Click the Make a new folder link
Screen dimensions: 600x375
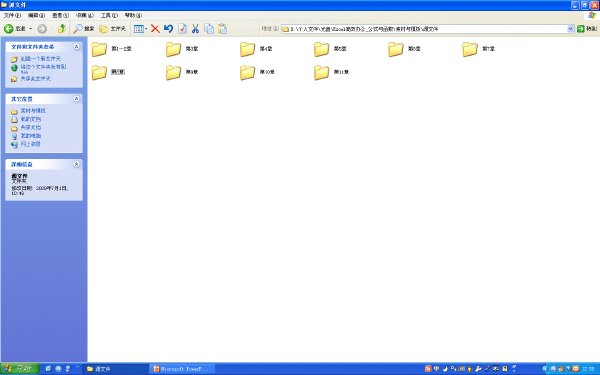point(41,59)
